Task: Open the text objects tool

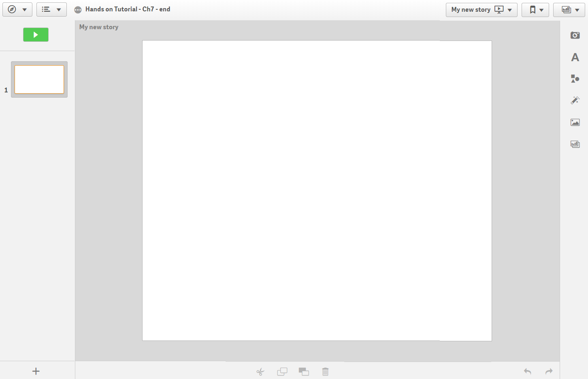Action: click(x=575, y=57)
